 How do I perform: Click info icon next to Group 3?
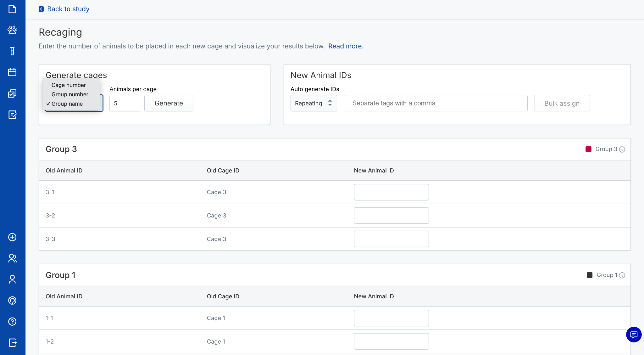(x=622, y=149)
